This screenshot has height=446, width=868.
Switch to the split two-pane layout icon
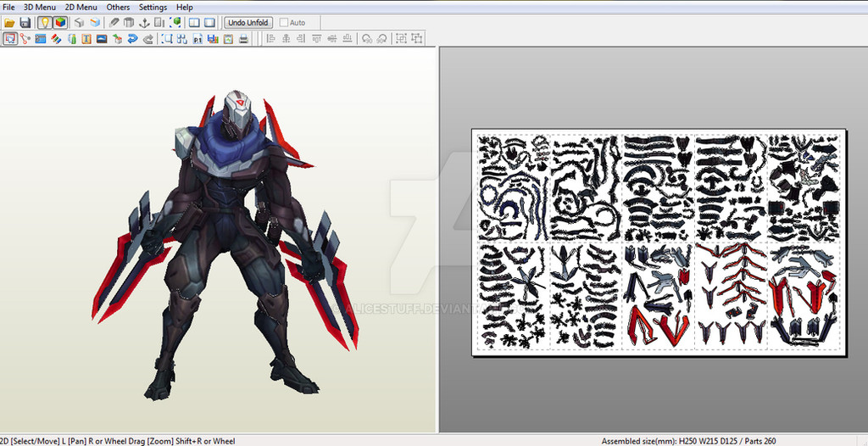194,23
